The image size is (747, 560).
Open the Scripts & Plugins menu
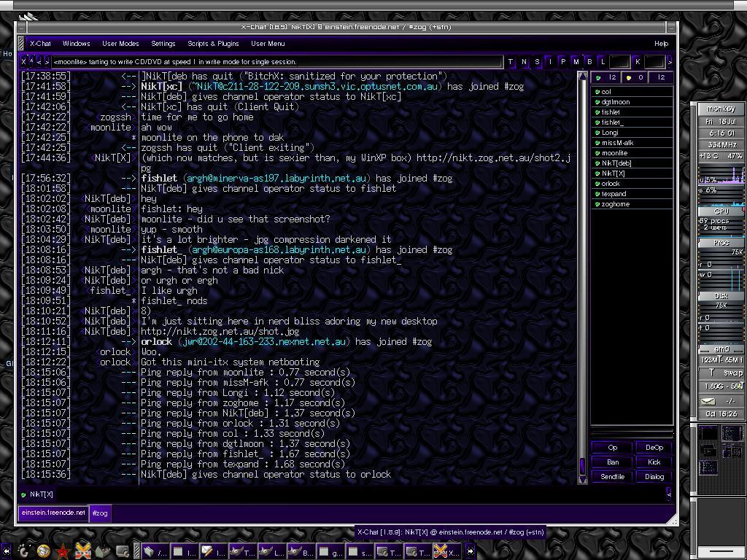click(x=213, y=44)
